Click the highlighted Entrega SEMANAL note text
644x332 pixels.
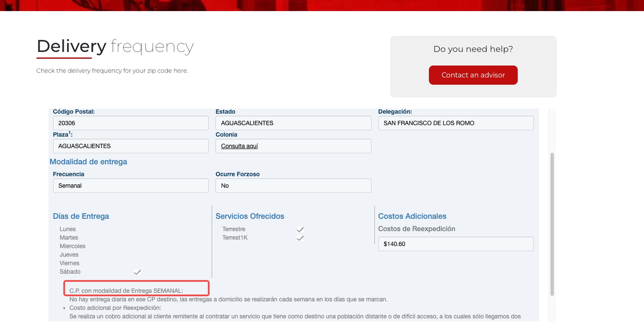(126, 291)
